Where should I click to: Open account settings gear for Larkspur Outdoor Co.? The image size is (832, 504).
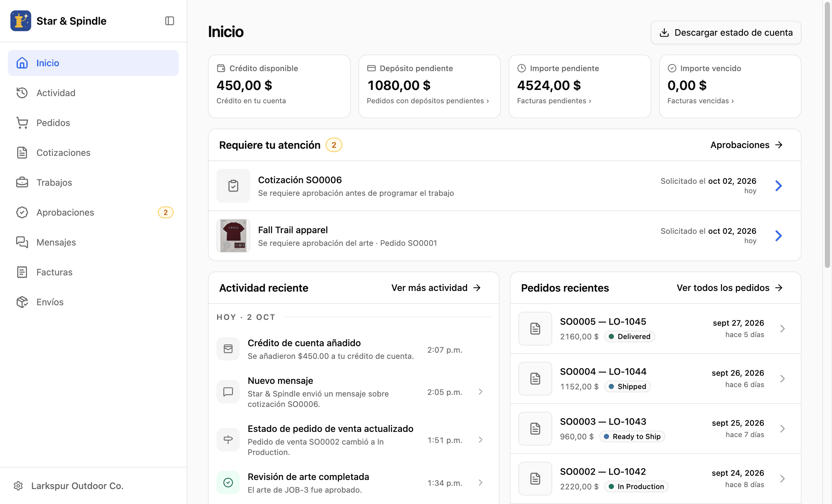click(18, 486)
